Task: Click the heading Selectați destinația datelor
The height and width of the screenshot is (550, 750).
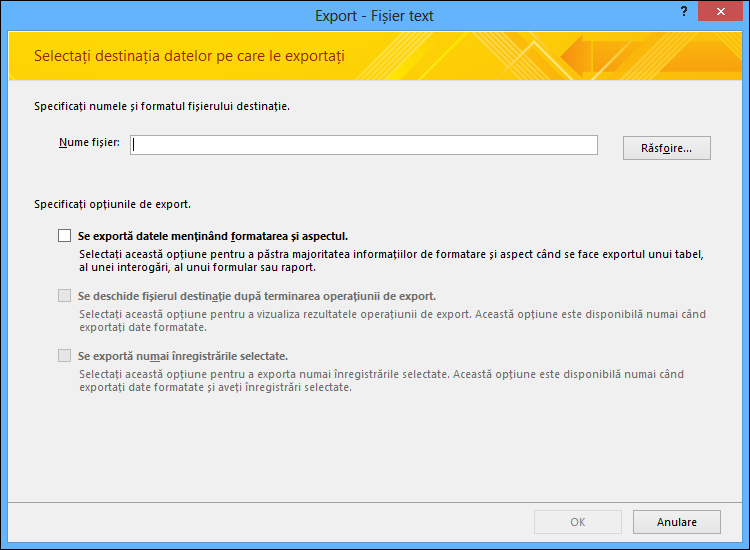Action: [189, 56]
